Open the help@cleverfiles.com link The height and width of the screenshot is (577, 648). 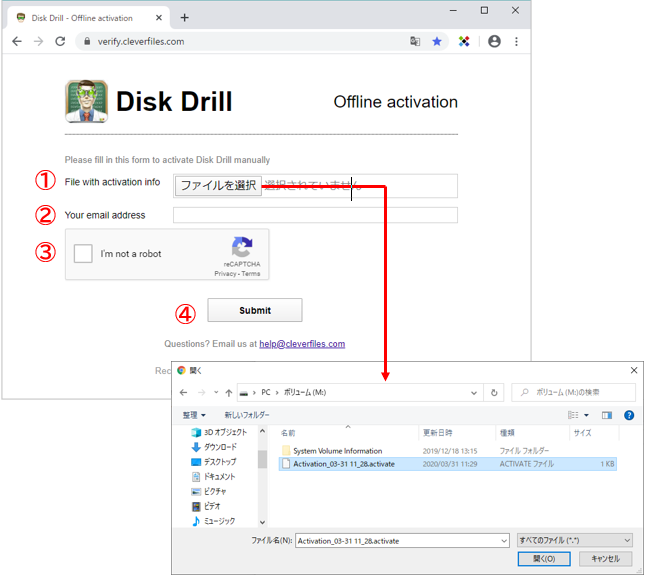302,344
